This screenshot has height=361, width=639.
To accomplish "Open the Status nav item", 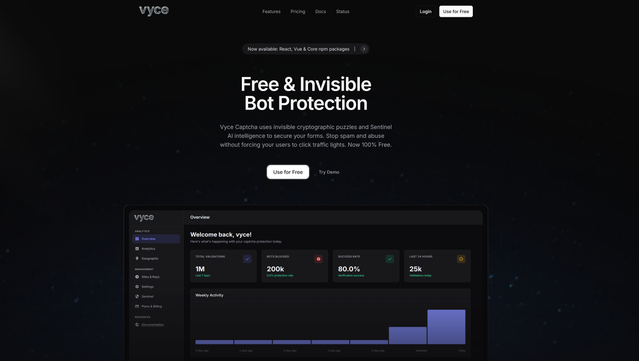I will (x=342, y=11).
